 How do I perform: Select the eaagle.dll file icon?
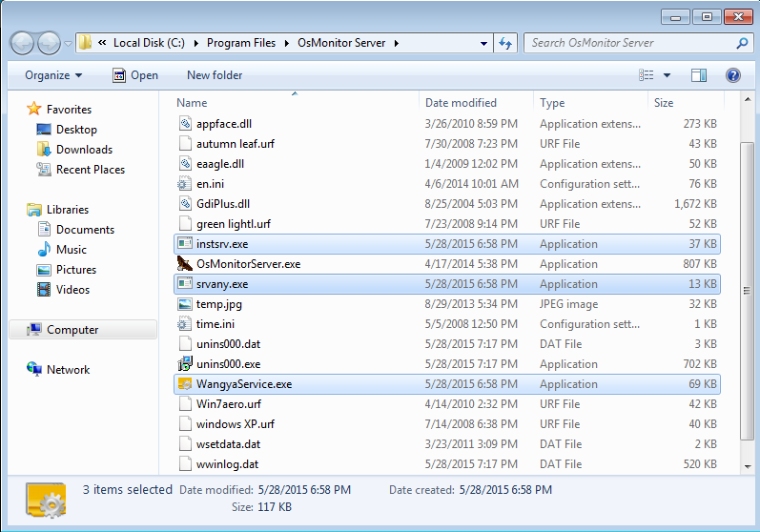185,164
